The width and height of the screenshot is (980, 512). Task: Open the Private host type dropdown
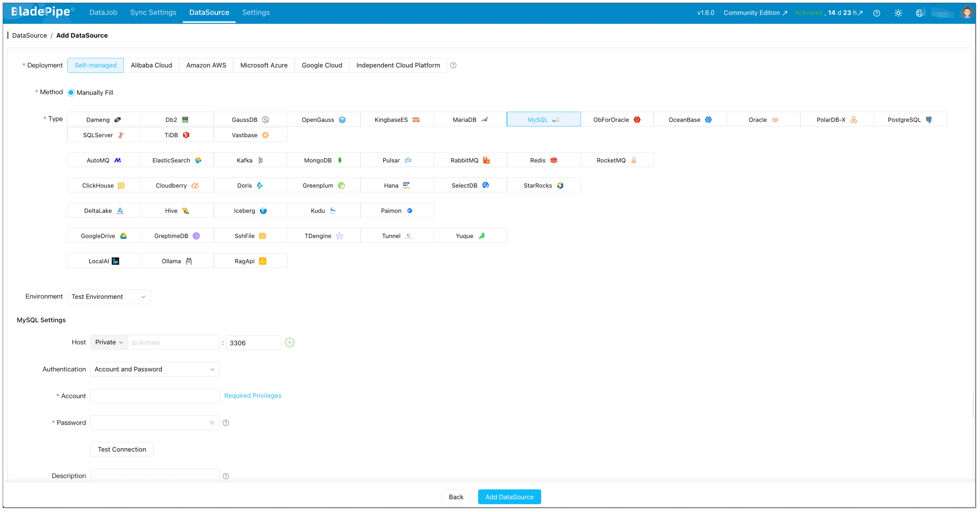point(109,342)
